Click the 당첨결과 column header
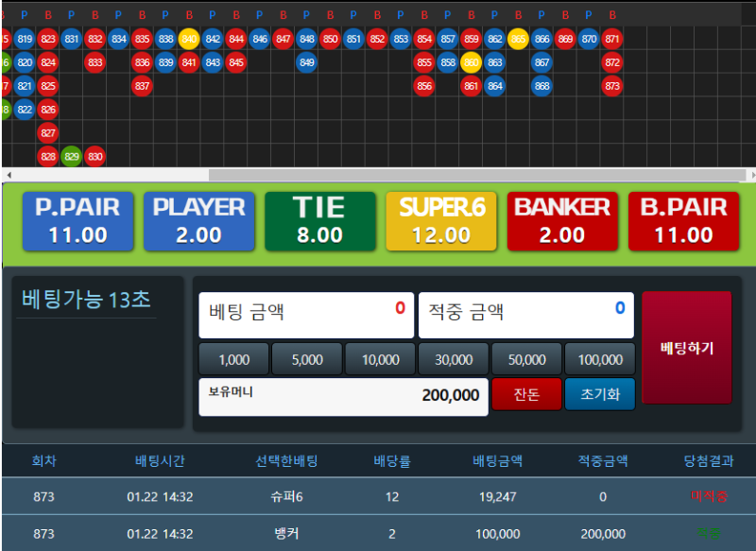The width and height of the screenshot is (756, 551). pyautogui.click(x=709, y=461)
